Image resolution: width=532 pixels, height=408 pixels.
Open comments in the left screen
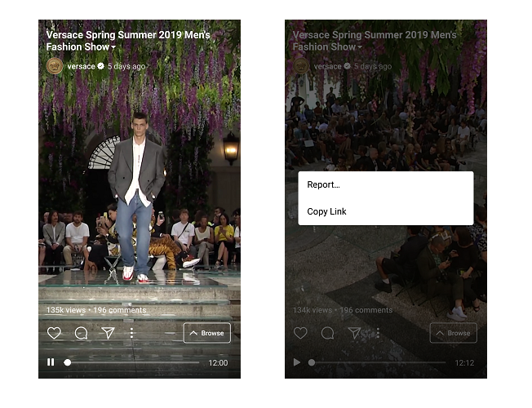81,333
